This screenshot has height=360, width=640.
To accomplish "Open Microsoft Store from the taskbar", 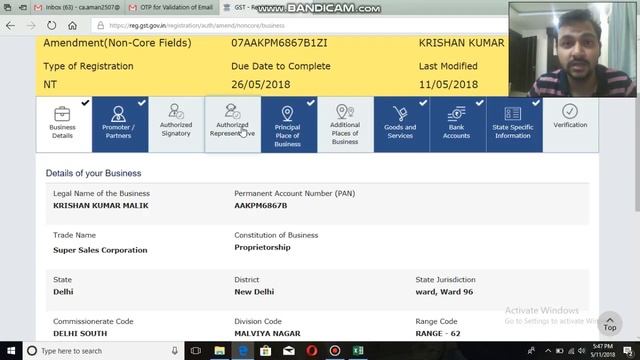I will pos(266,351).
